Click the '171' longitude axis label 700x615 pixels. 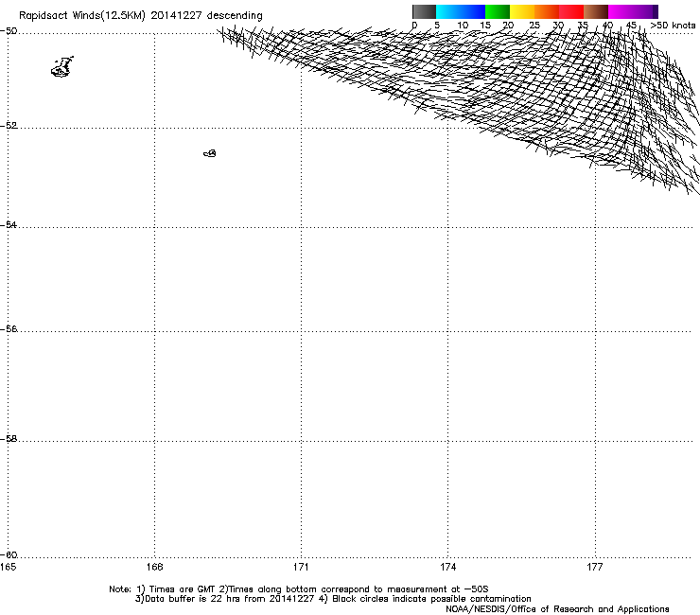pyautogui.click(x=301, y=567)
